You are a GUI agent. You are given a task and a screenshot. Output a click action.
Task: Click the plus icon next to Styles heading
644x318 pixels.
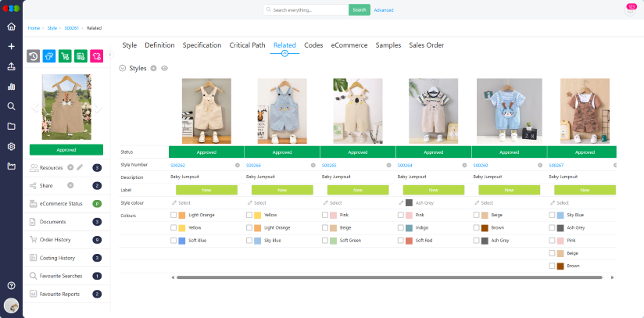tap(153, 69)
